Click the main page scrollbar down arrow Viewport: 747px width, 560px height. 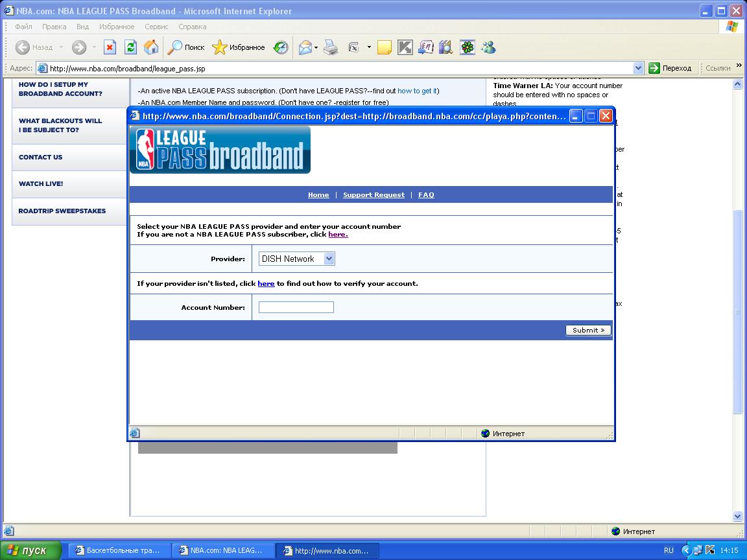(x=737, y=516)
